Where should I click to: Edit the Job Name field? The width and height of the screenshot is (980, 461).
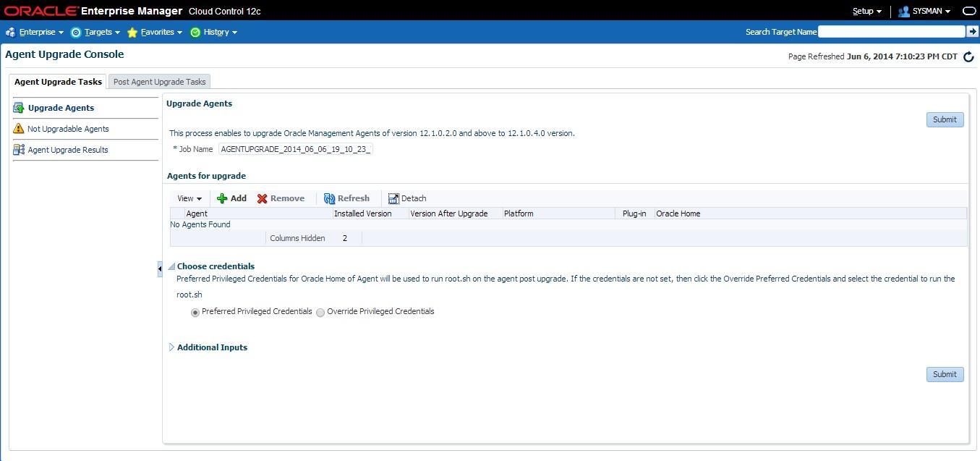[295, 149]
